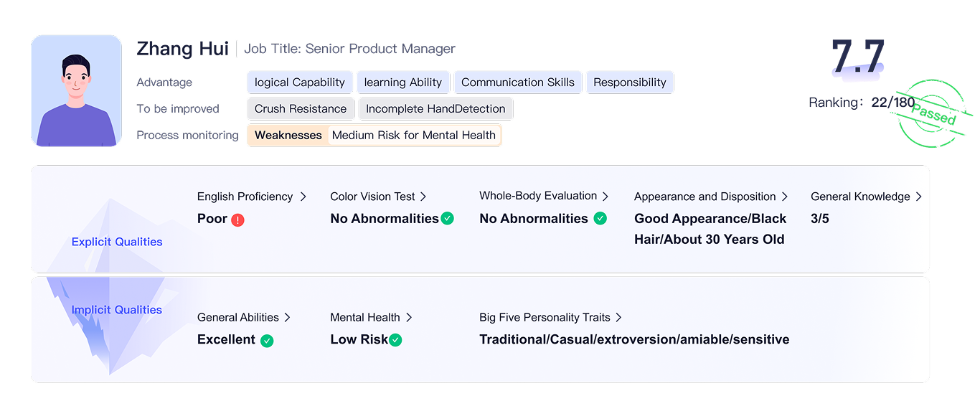Click green check icon for Color Vision Test
Viewport: 980px width, 401px height.
click(448, 218)
